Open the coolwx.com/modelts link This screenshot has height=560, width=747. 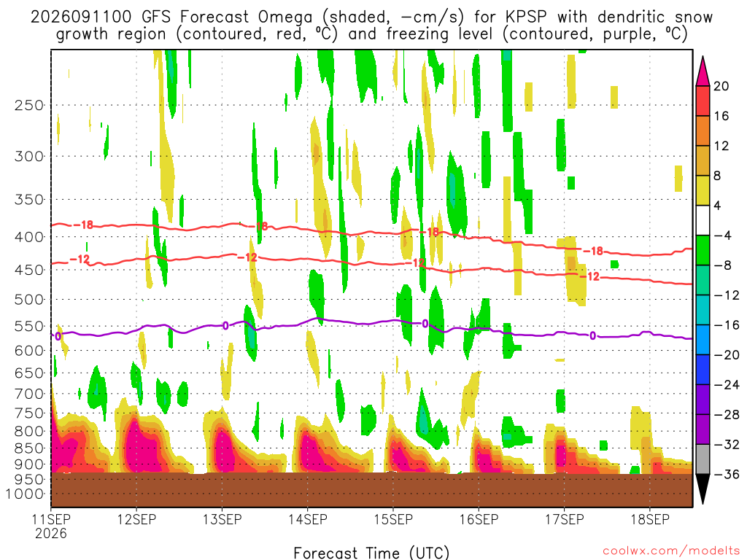pyautogui.click(x=671, y=551)
